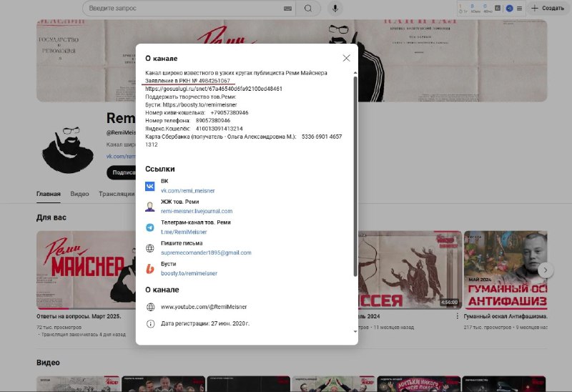Open three-dot menu beside 2024 video
572x392 pixels.
click(457, 316)
